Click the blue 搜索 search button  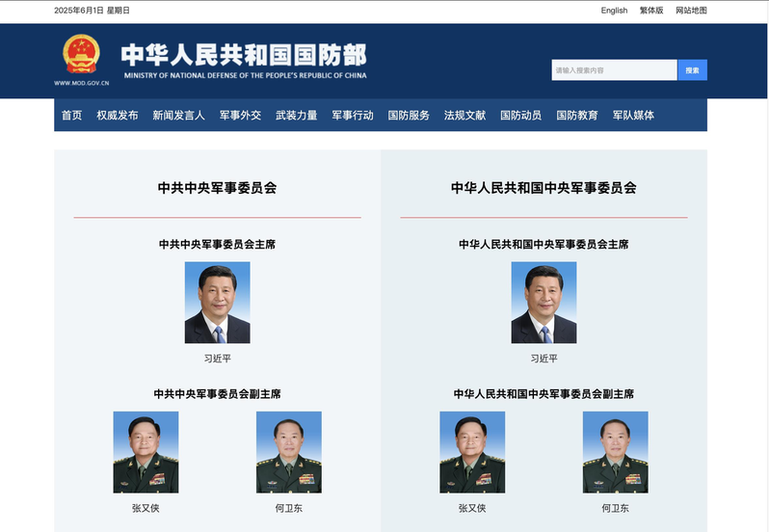point(693,70)
